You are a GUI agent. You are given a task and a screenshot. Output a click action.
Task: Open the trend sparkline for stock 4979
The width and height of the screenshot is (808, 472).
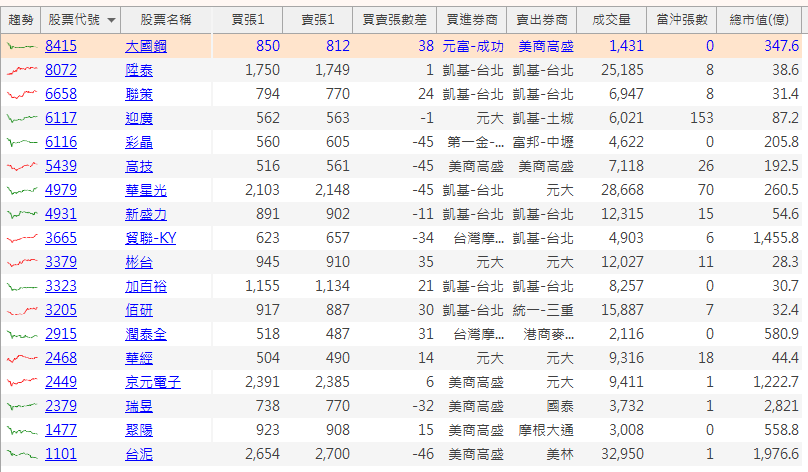point(22,191)
